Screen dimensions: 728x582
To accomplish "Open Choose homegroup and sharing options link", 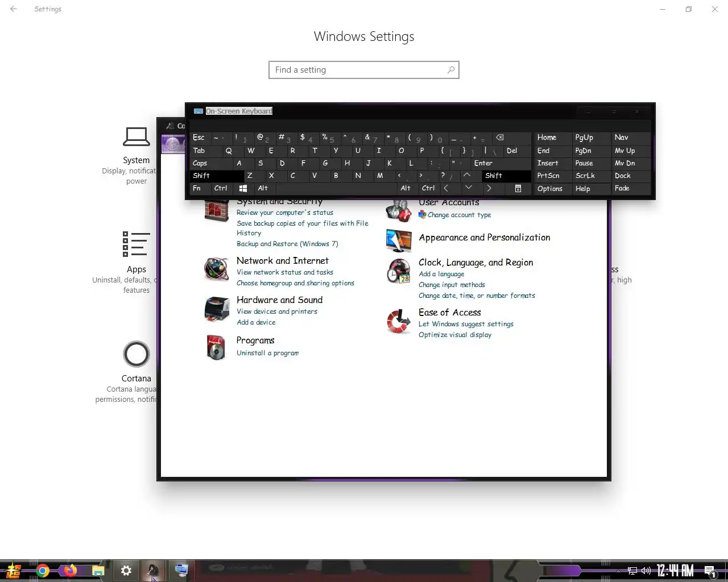I will (x=295, y=283).
